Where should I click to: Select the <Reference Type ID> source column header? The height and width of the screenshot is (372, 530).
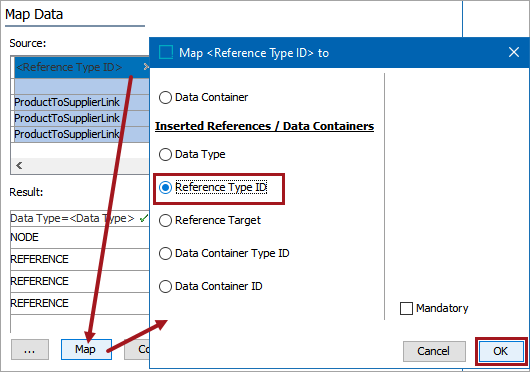tap(81, 67)
